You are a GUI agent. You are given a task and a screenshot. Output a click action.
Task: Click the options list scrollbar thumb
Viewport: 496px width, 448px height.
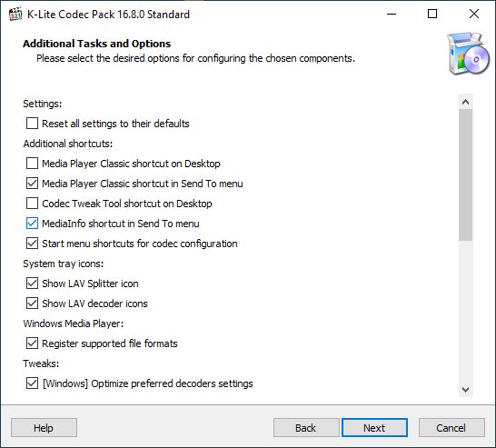point(465,175)
